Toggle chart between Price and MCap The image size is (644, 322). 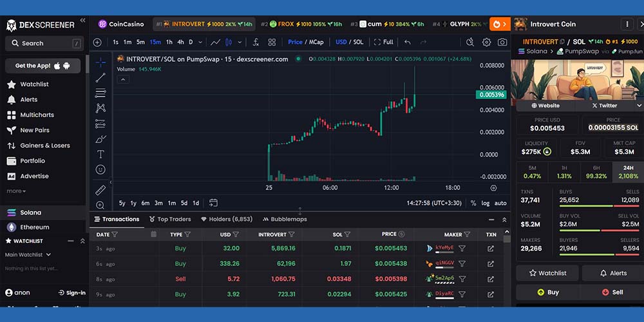click(x=306, y=42)
